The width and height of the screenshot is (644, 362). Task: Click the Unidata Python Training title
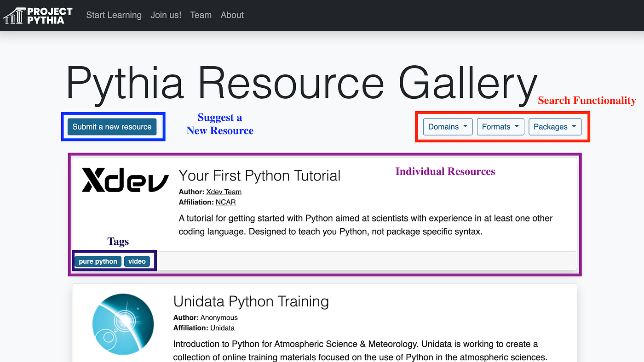tap(251, 301)
